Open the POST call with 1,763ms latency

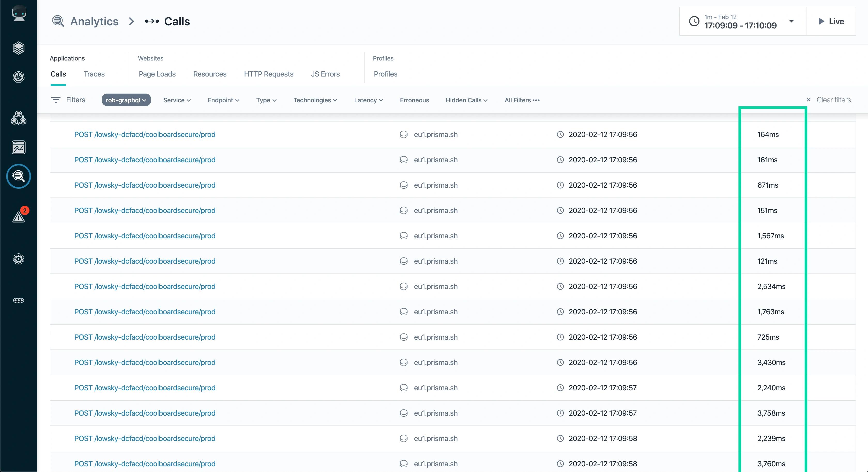point(144,312)
